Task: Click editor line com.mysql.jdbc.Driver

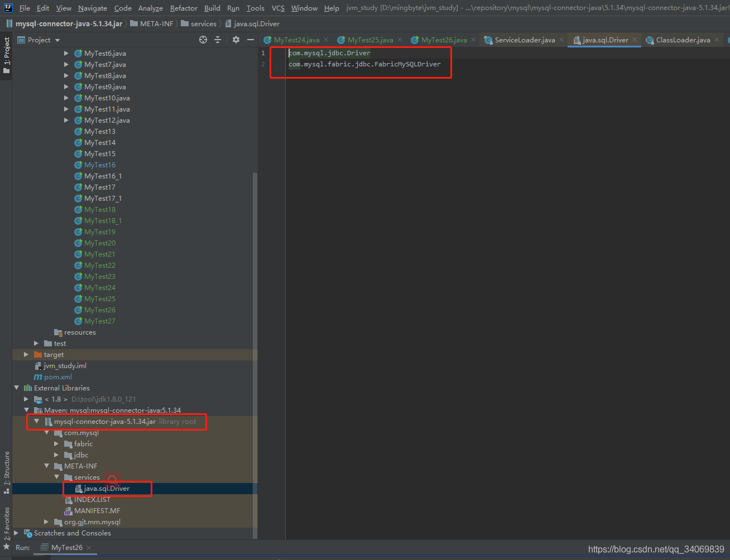Action: click(x=329, y=53)
